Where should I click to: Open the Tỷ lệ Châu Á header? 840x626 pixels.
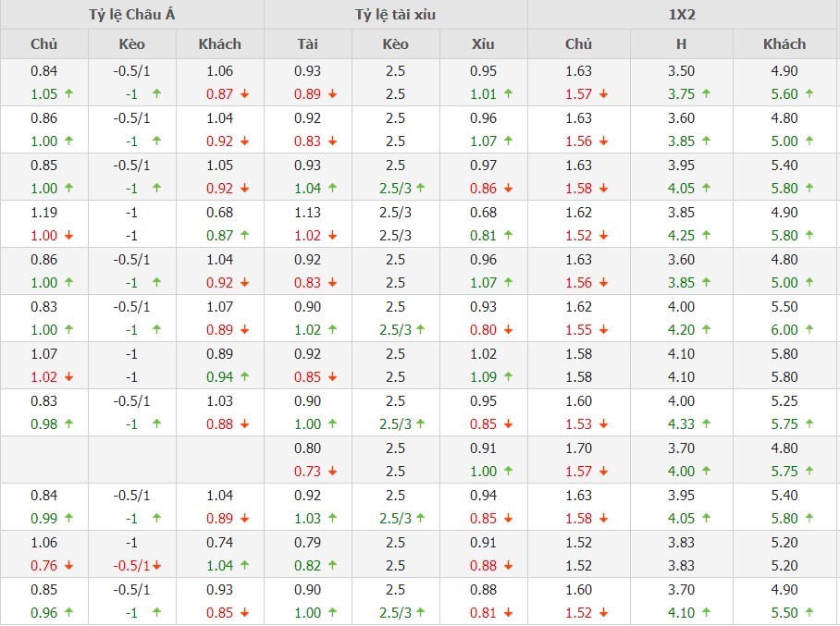coord(131,15)
